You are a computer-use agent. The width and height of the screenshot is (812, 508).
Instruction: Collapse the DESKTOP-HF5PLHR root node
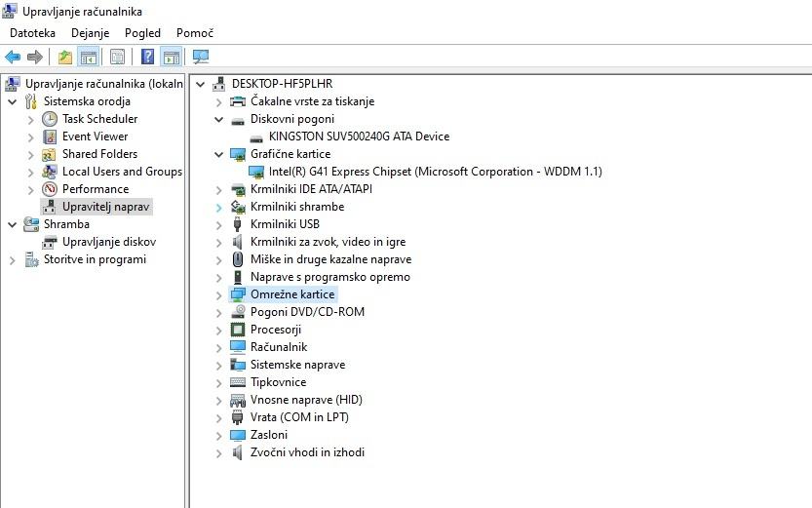pyautogui.click(x=201, y=85)
